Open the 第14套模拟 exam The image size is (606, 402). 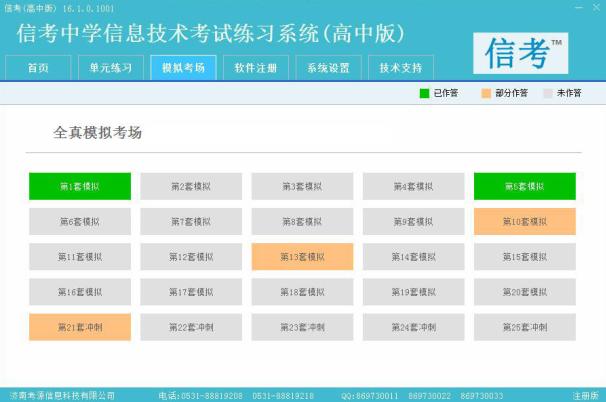tap(414, 257)
